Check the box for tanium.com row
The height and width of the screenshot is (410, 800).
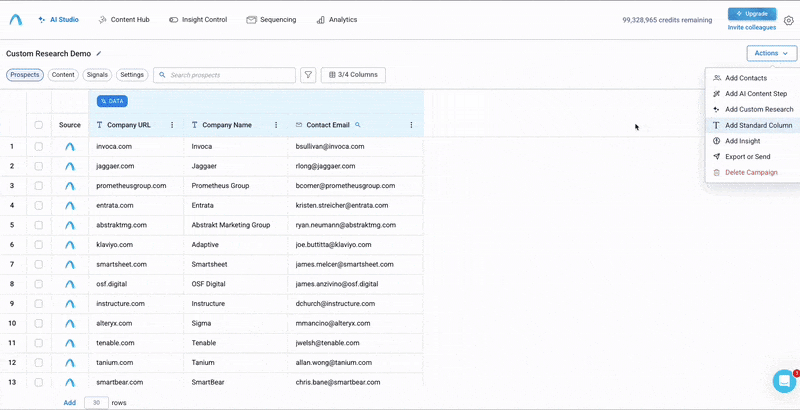pyautogui.click(x=39, y=363)
